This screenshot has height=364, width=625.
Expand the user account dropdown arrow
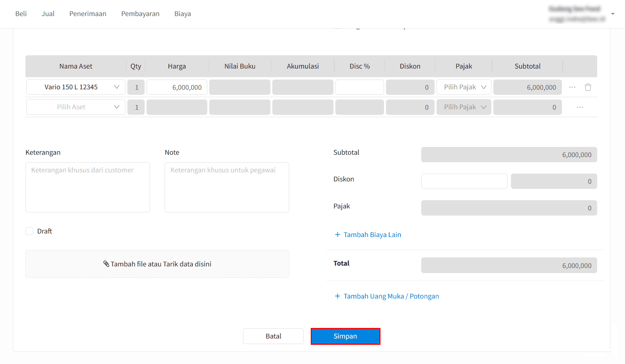click(x=613, y=14)
